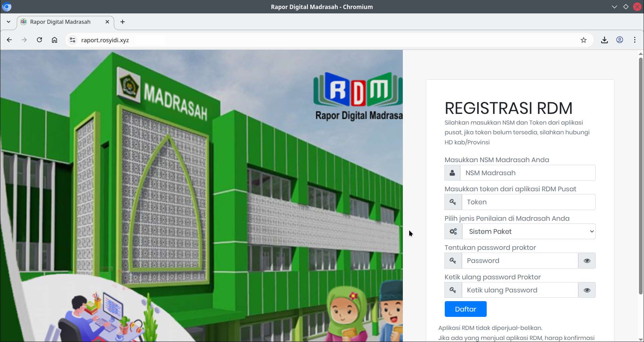View site information icon in address bar

pyautogui.click(x=72, y=40)
